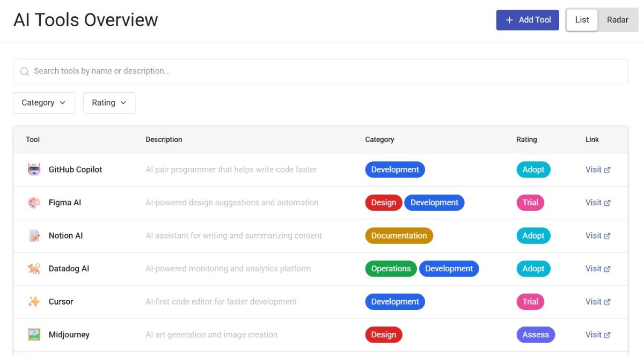The height and width of the screenshot is (356, 644).
Task: Click the Midjourney picture frame icon
Action: tap(34, 335)
